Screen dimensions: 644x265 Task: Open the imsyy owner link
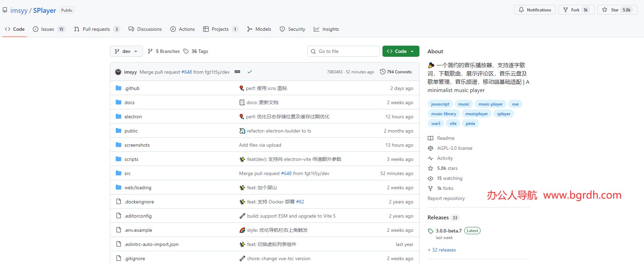pyautogui.click(x=19, y=10)
